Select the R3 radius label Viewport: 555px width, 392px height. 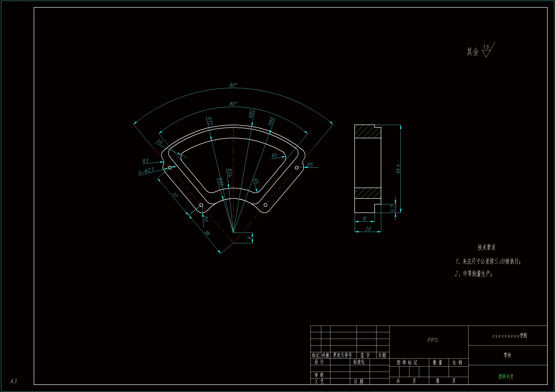[145, 161]
